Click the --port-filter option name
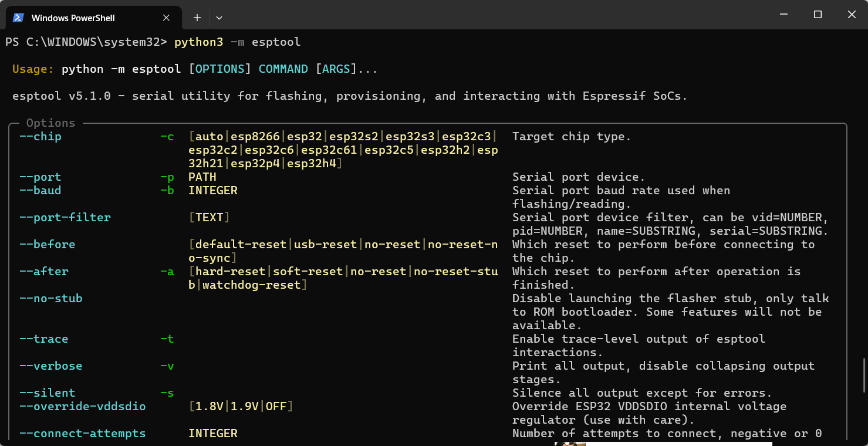 tap(65, 218)
